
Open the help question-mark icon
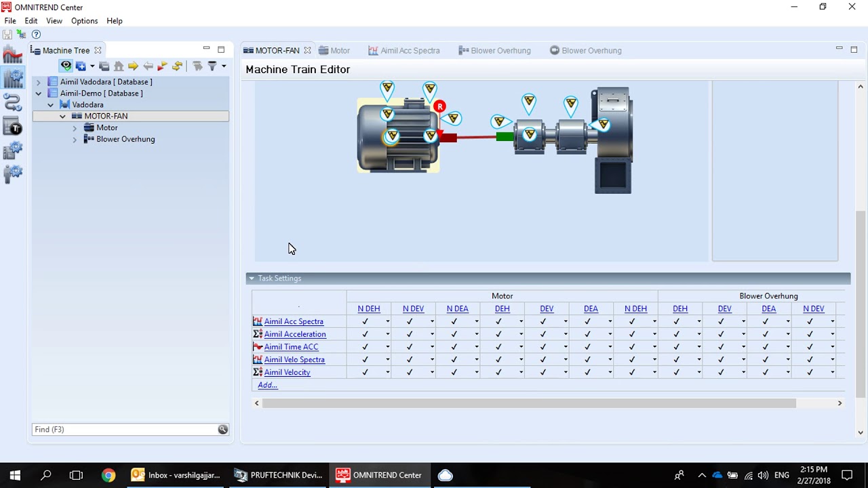pos(36,35)
